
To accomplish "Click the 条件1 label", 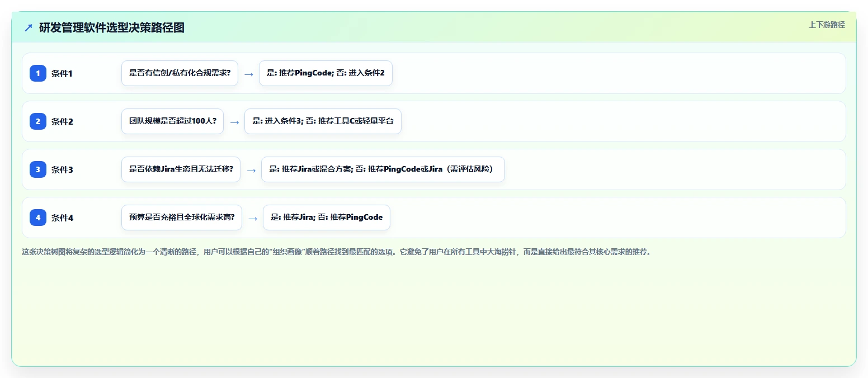I will pyautogui.click(x=62, y=73).
